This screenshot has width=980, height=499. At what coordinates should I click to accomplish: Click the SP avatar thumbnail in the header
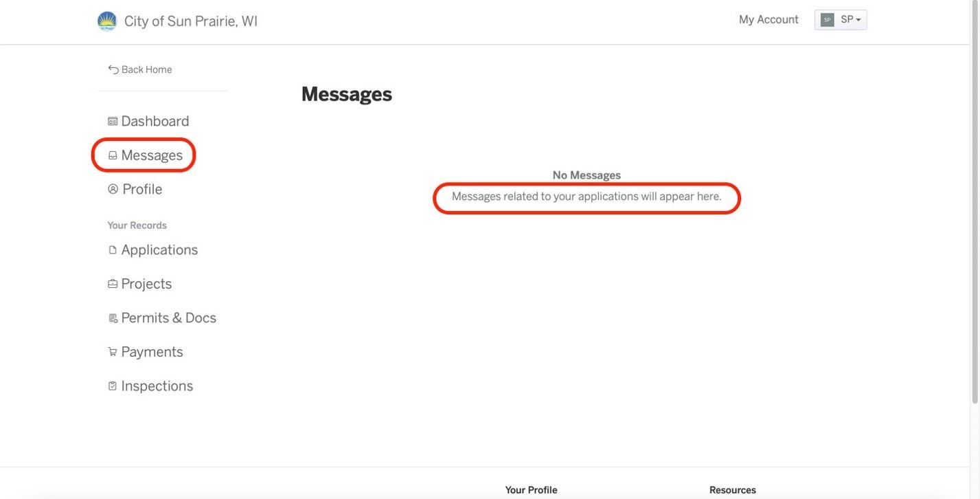[828, 20]
